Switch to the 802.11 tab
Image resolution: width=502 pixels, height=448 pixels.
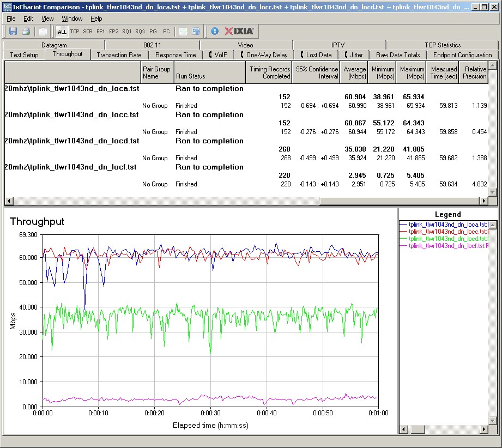point(152,45)
